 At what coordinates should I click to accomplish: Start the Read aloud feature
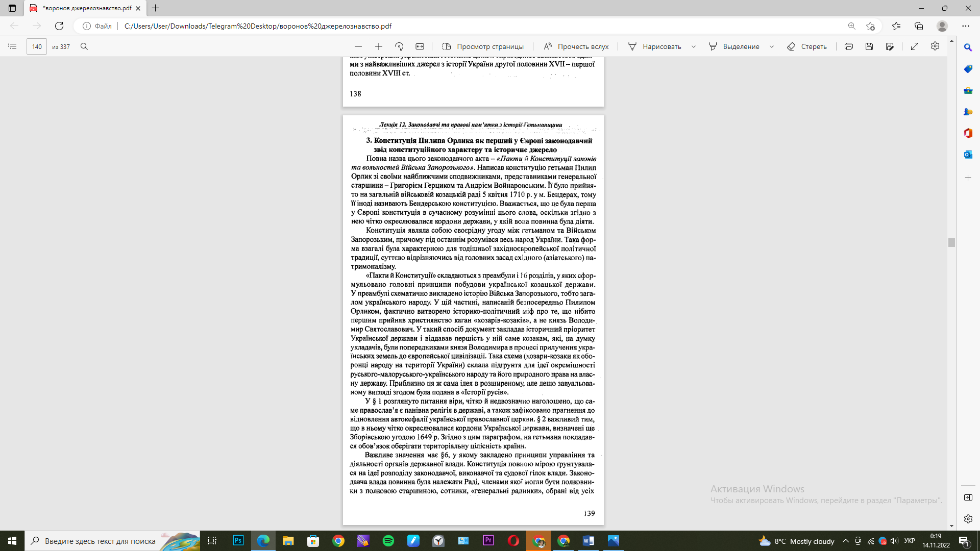pyautogui.click(x=576, y=46)
